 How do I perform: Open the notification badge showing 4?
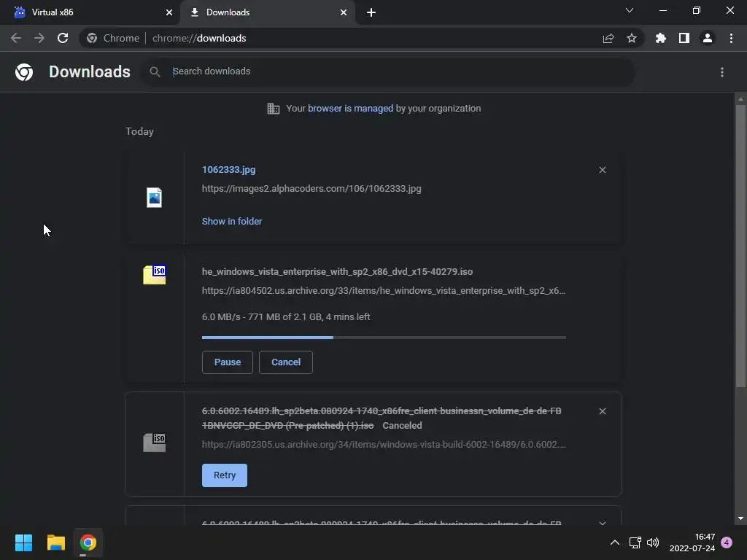[x=727, y=542]
